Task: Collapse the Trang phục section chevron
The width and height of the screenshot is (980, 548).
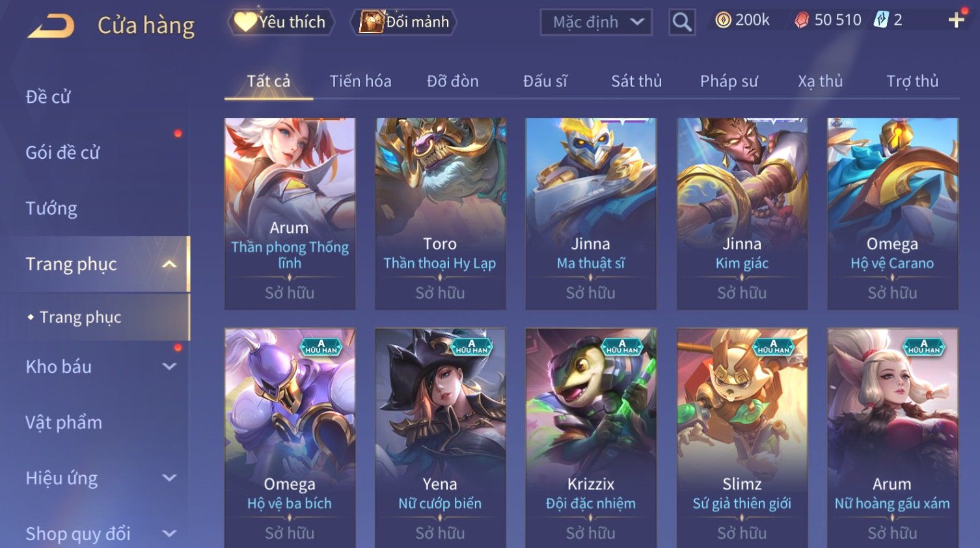Action: click(x=169, y=264)
